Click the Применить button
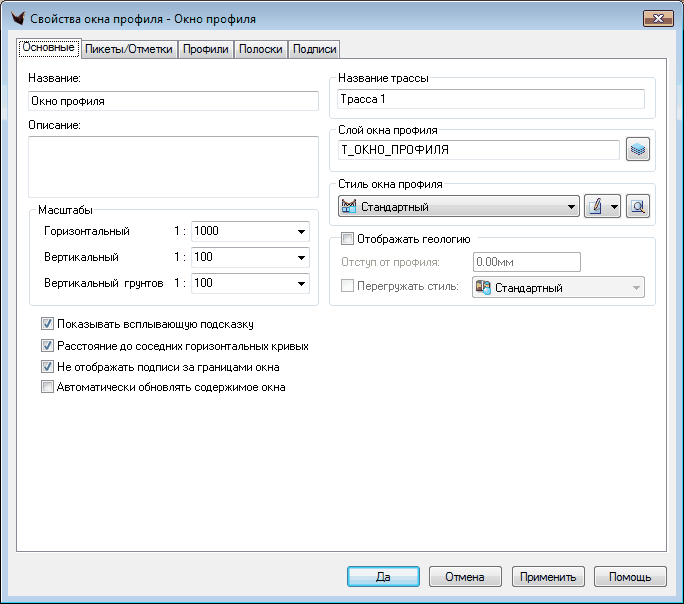Image resolution: width=684 pixels, height=604 pixels. [547, 577]
